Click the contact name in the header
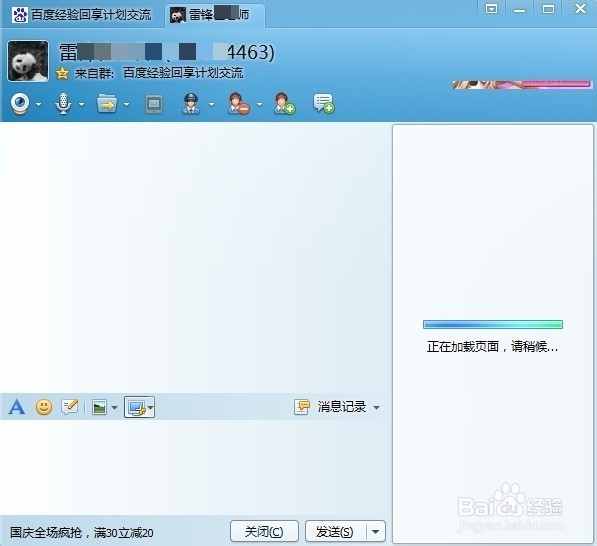The height and width of the screenshot is (546, 597). point(166,52)
